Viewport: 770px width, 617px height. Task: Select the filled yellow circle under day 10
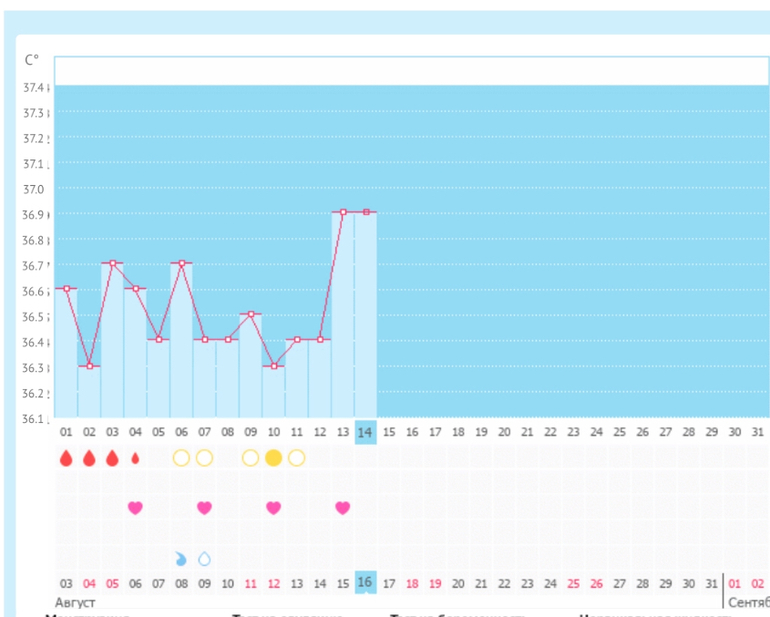coord(273,458)
